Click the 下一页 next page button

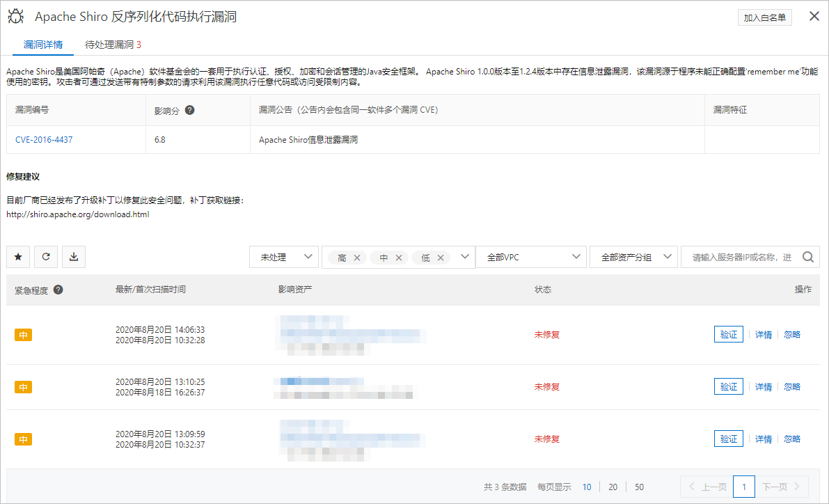[782, 487]
